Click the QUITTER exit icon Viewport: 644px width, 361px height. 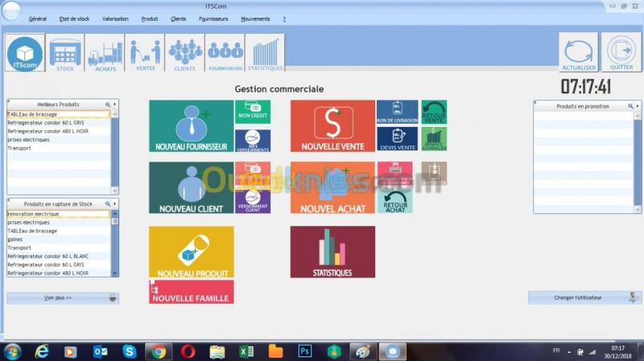click(x=621, y=52)
